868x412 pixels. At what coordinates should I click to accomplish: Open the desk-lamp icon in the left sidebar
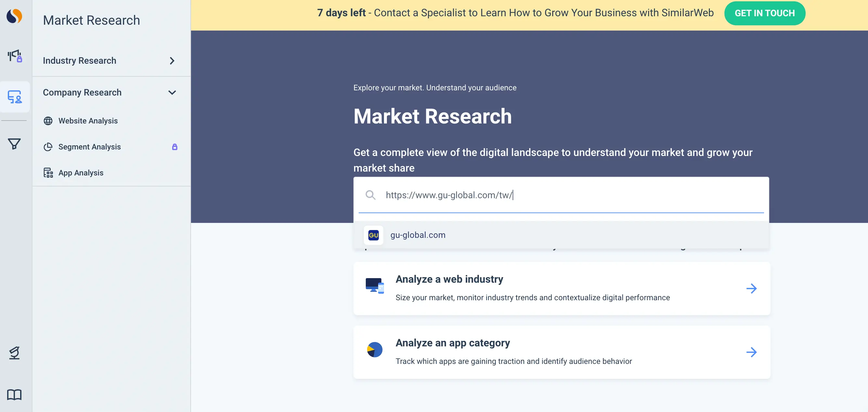pos(14,353)
